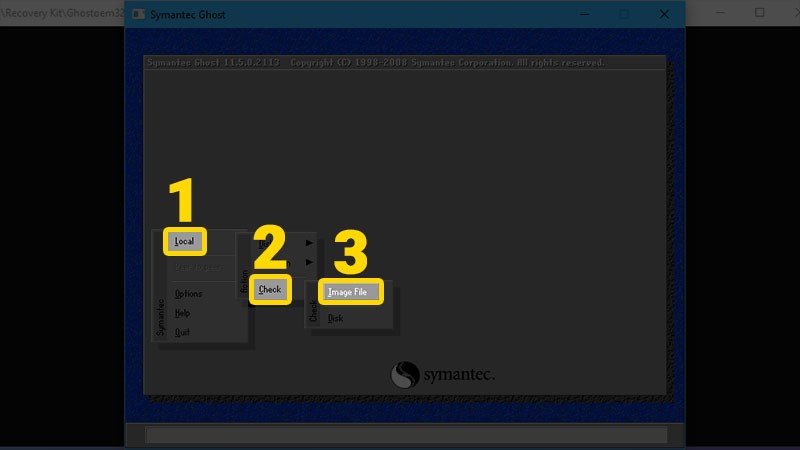Click Quit in the Symantec menu
Screen dimensions: 800x450
pyautogui.click(x=182, y=332)
